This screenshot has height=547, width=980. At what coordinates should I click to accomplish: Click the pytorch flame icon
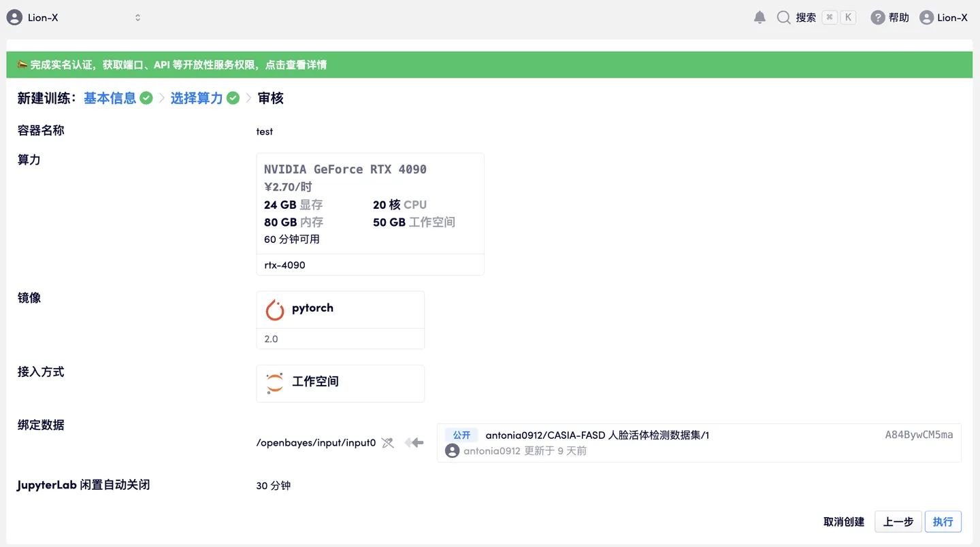(274, 309)
